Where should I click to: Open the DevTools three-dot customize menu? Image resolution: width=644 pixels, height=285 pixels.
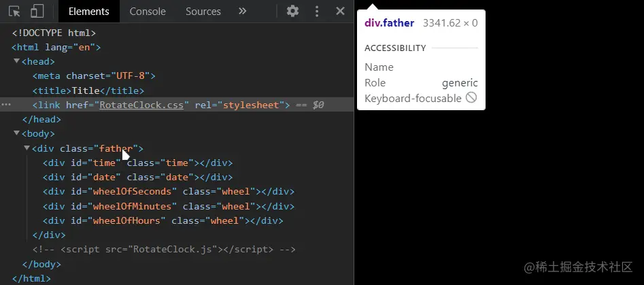tap(316, 11)
